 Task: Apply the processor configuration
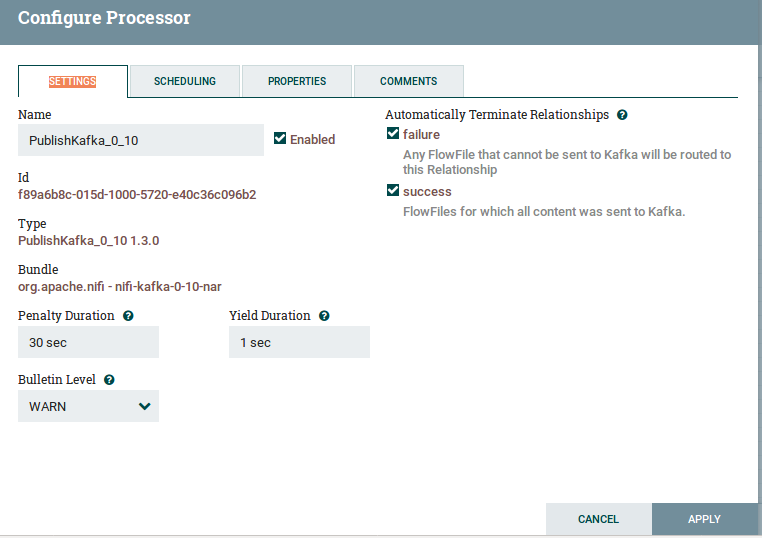pos(704,519)
